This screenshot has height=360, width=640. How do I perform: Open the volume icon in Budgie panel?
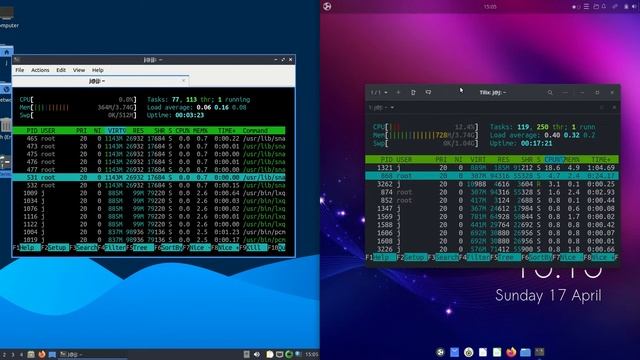[634, 7]
